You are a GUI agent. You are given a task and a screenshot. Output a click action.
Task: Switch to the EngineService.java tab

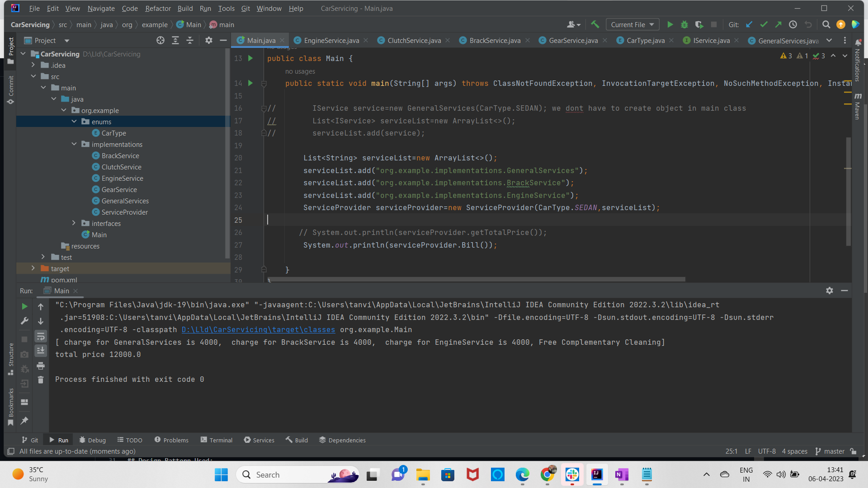click(x=331, y=41)
